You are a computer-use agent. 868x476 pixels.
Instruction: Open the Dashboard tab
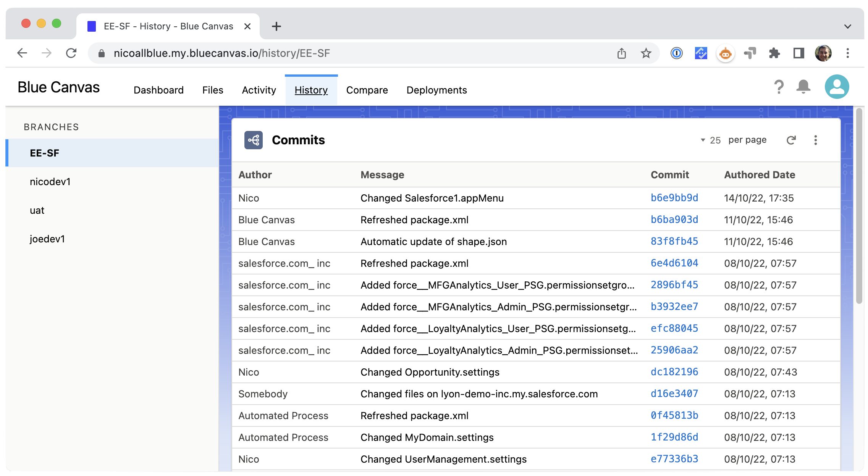click(x=158, y=90)
